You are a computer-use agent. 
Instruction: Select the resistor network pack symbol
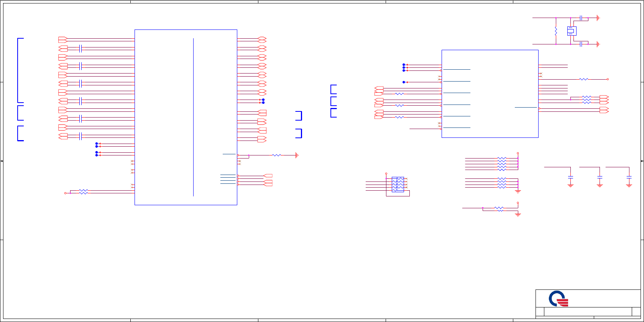pyautogui.click(x=398, y=184)
